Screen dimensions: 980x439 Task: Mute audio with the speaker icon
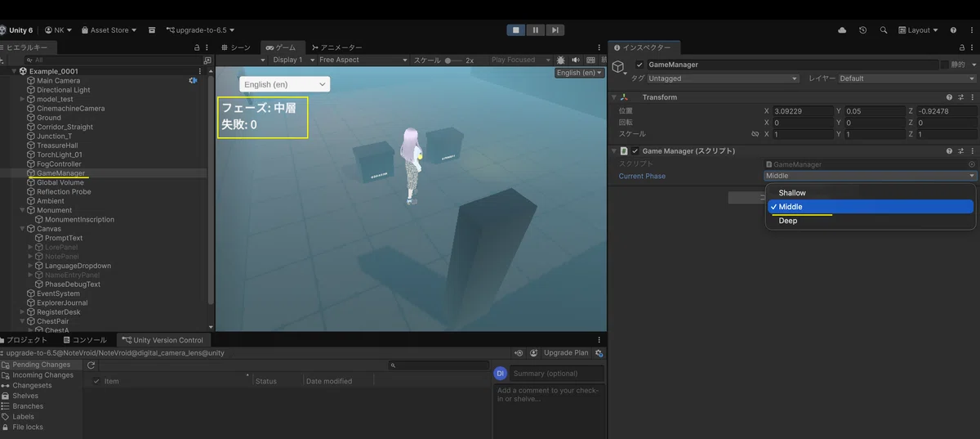click(575, 60)
